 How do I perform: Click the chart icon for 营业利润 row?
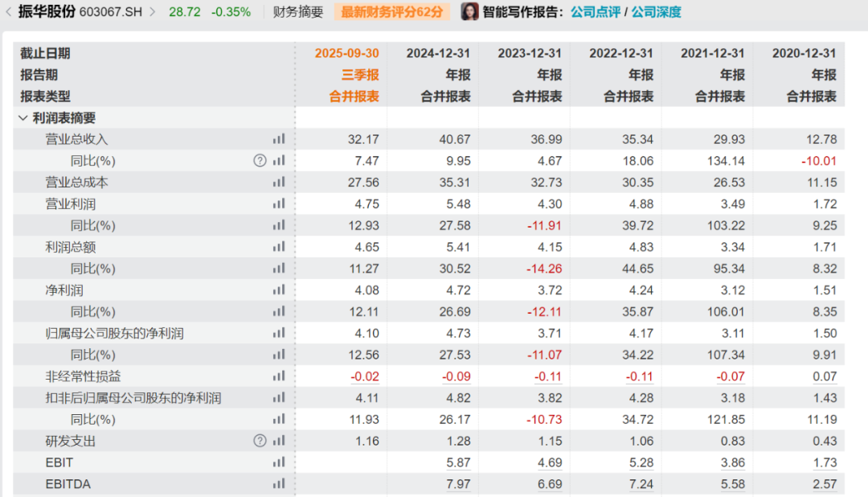(x=279, y=204)
